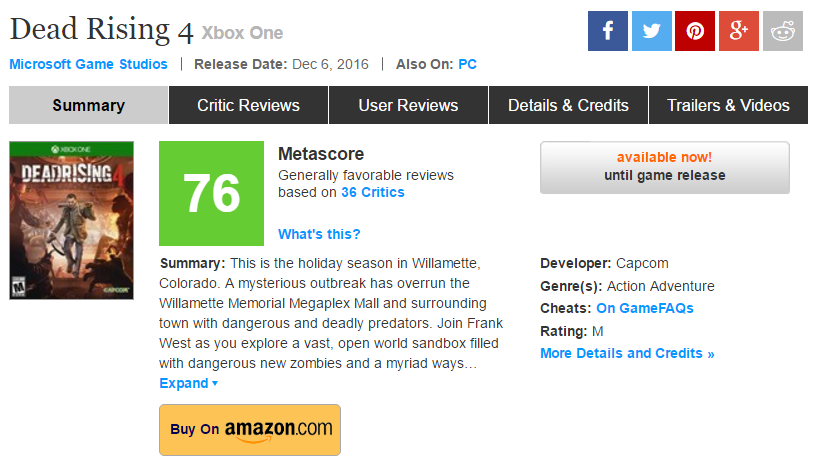
Task: Switch to the Critic Reviews tab
Action: tap(248, 105)
